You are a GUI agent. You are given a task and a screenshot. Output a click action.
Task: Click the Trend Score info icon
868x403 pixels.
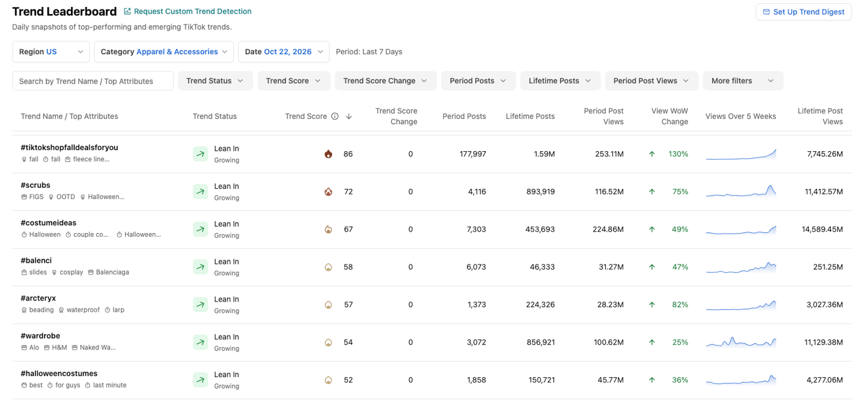click(335, 116)
